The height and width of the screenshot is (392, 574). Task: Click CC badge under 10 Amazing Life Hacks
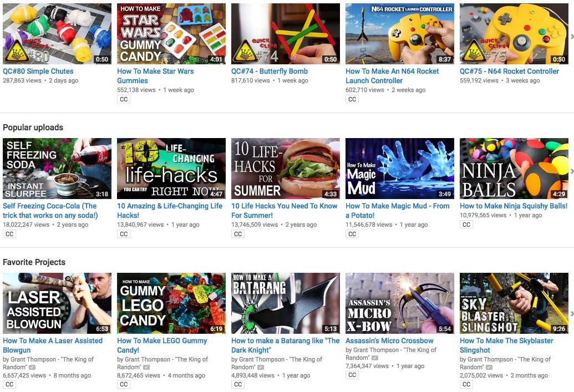pyautogui.click(x=124, y=234)
